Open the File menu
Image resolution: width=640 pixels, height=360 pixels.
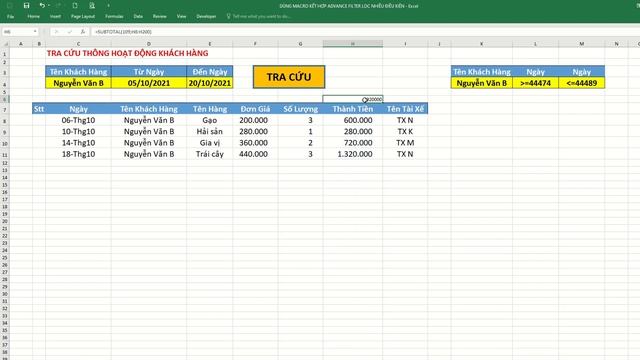tap(11, 16)
